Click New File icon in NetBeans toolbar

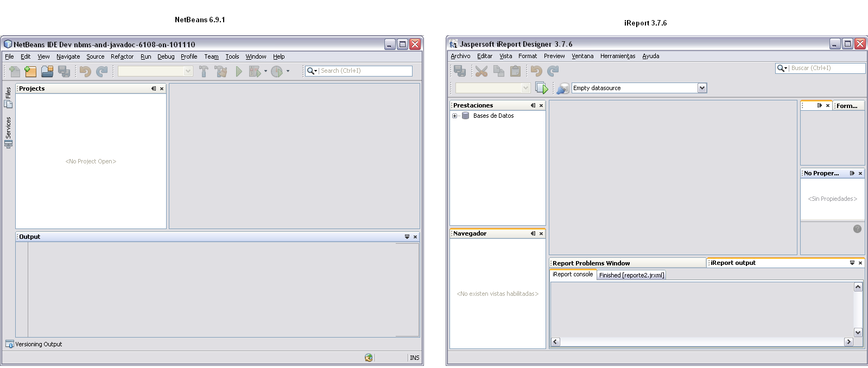point(15,71)
